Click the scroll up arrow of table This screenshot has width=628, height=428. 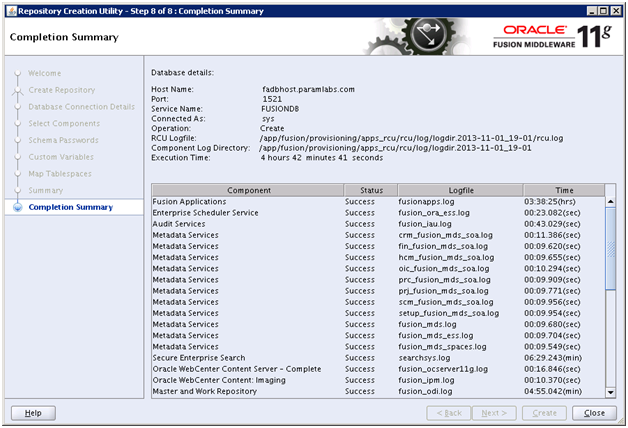610,201
